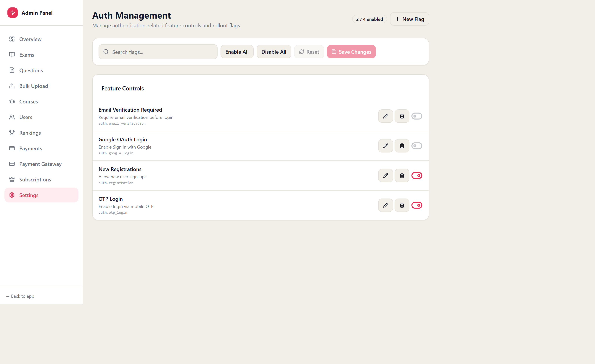The width and height of the screenshot is (595, 364).
Task: Click the auth.email_verification key text
Action: [122, 123]
